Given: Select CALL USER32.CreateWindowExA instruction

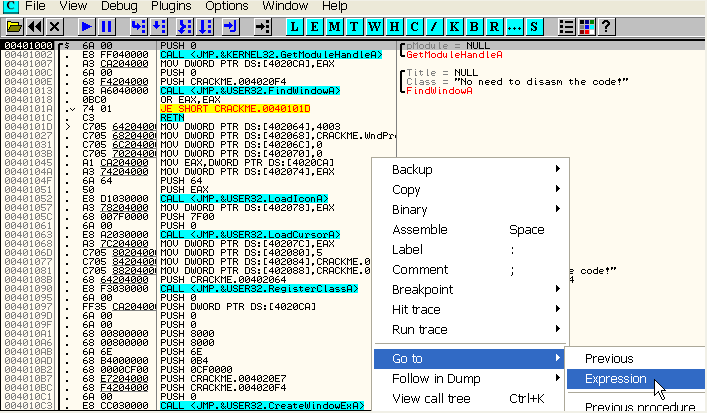Looking at the screenshot, I should pos(262,405).
